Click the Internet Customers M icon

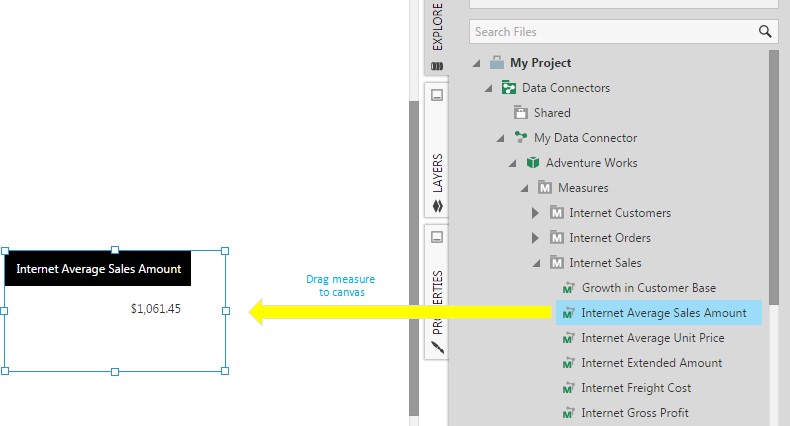point(557,212)
